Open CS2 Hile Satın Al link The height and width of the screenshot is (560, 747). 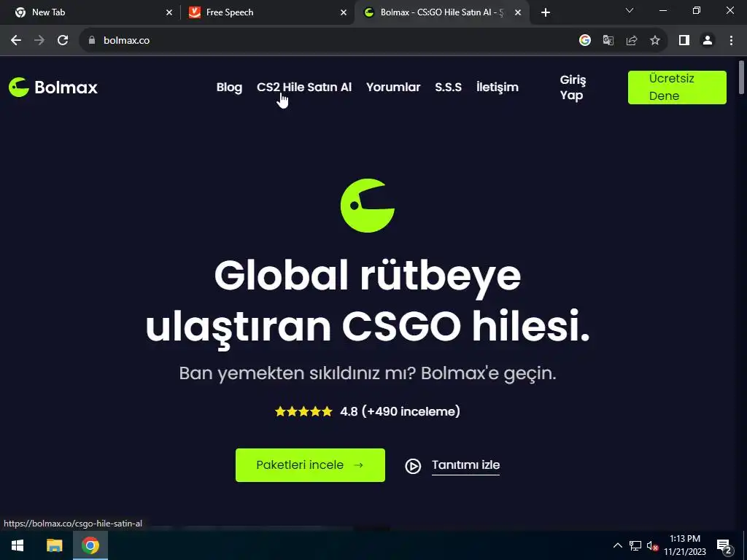(304, 87)
